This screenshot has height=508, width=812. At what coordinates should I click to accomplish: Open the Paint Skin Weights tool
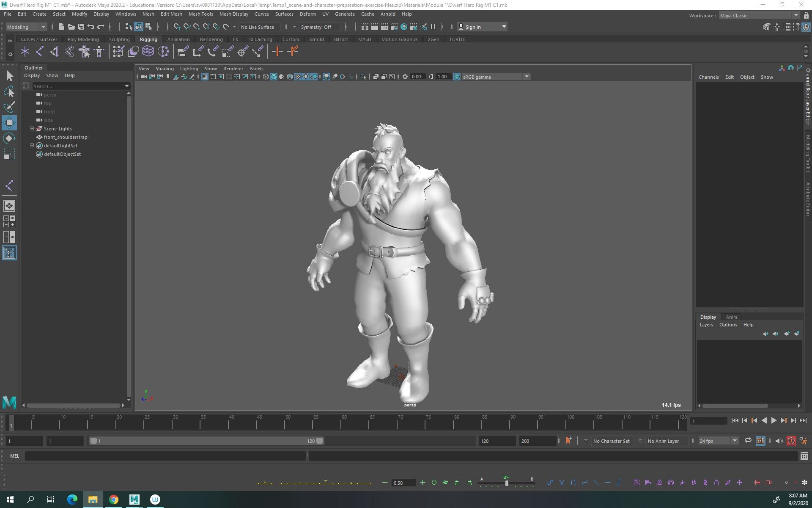coord(118,52)
